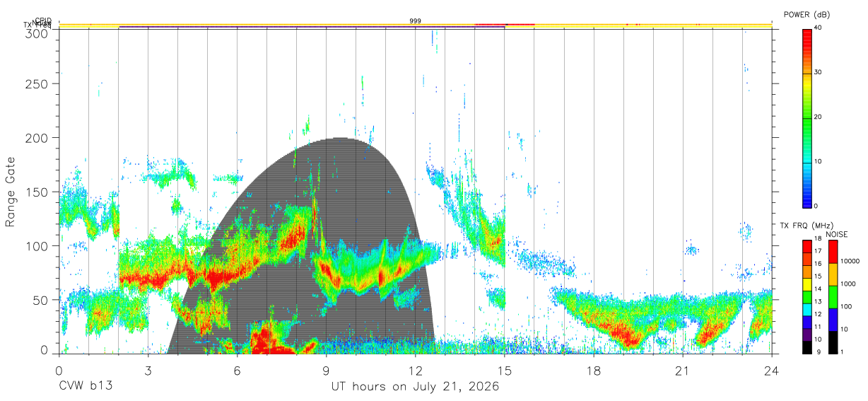This screenshot has width=868, height=401.
Task: Click the '21' UT hour tick label
Action: point(682,370)
